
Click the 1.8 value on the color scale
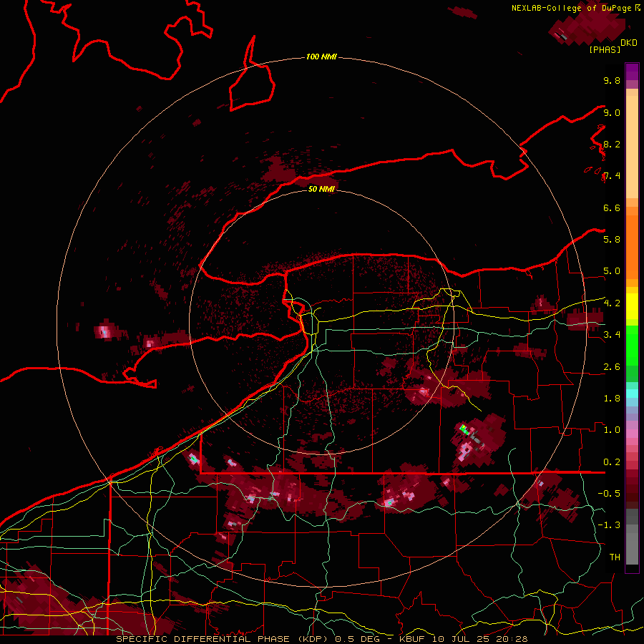[x=612, y=399]
